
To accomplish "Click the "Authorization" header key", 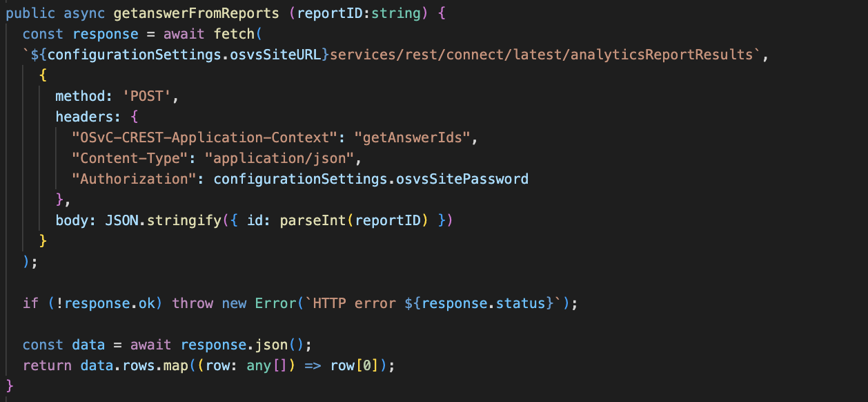I will 130,179.
